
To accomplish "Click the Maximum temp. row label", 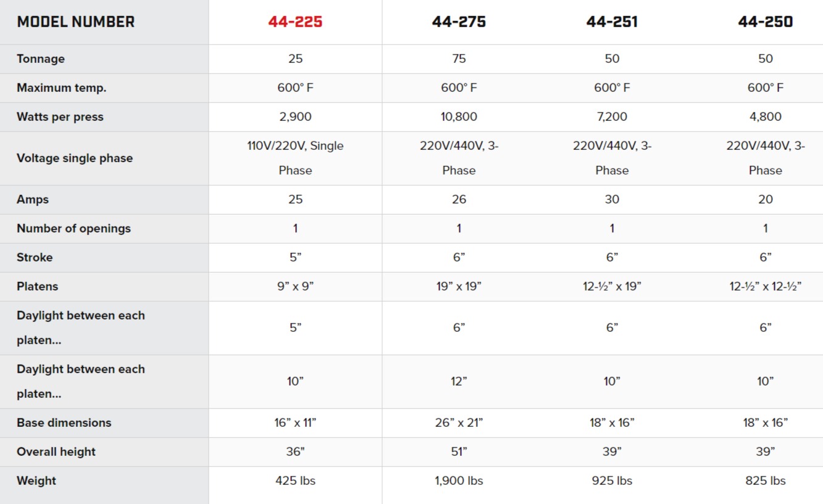I will pos(62,88).
